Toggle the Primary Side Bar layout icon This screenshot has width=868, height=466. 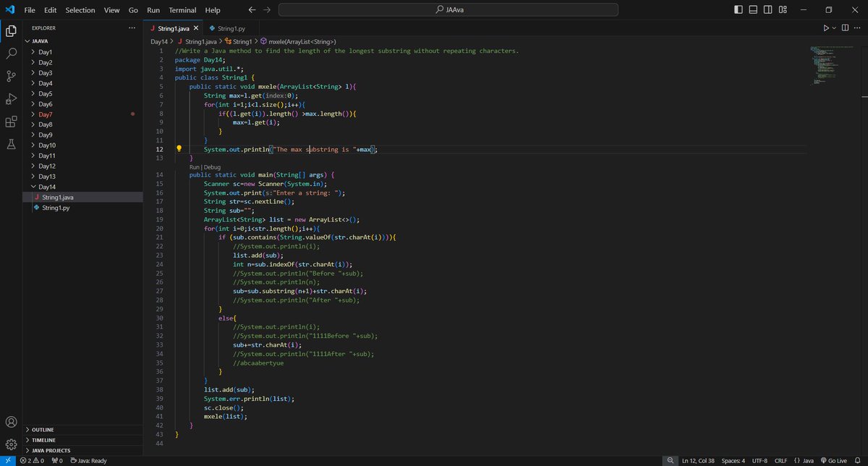tap(738, 10)
